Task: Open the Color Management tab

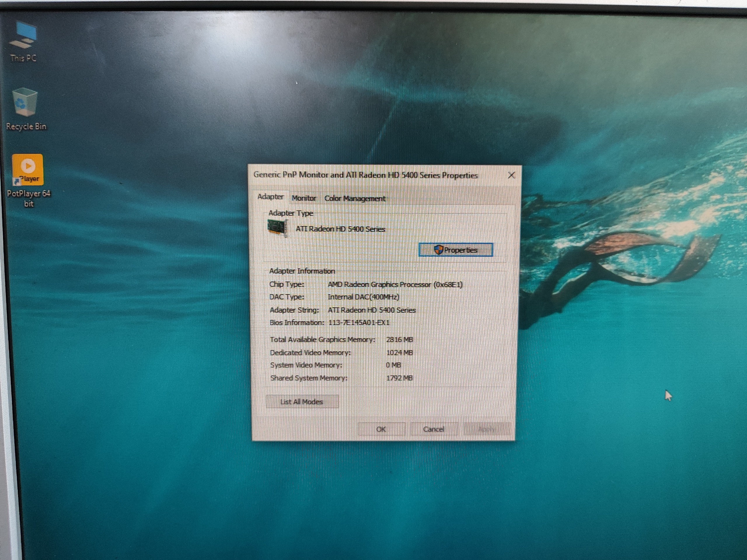Action: [355, 199]
